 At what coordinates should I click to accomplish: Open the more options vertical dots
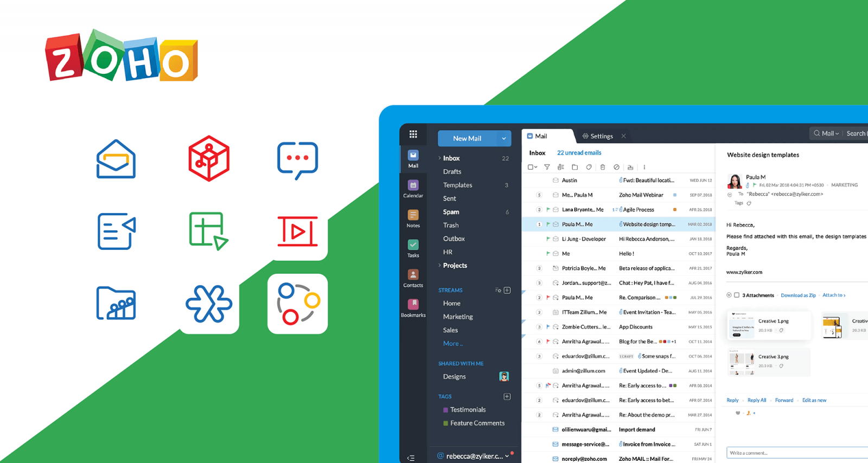click(x=644, y=167)
